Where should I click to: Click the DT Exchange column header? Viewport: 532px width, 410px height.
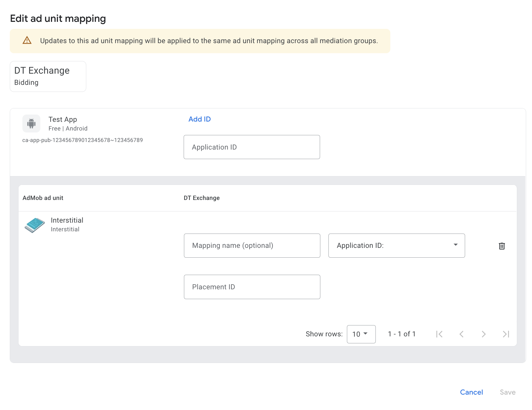[x=202, y=198]
